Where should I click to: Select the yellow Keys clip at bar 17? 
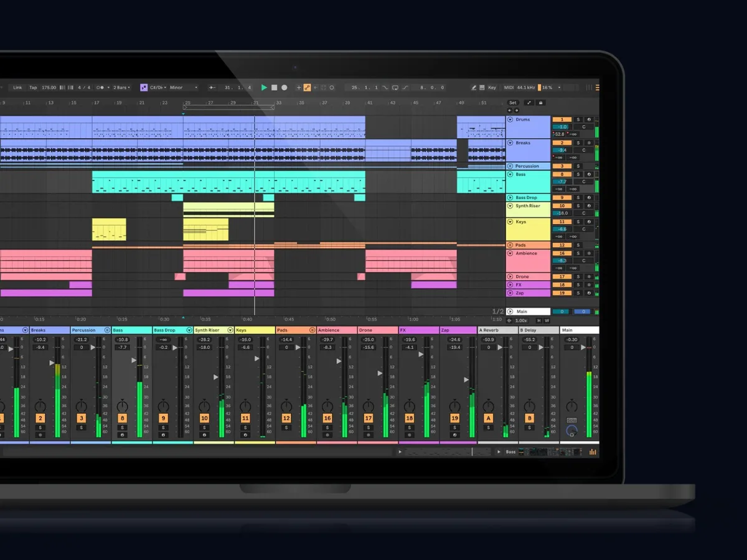point(109,230)
